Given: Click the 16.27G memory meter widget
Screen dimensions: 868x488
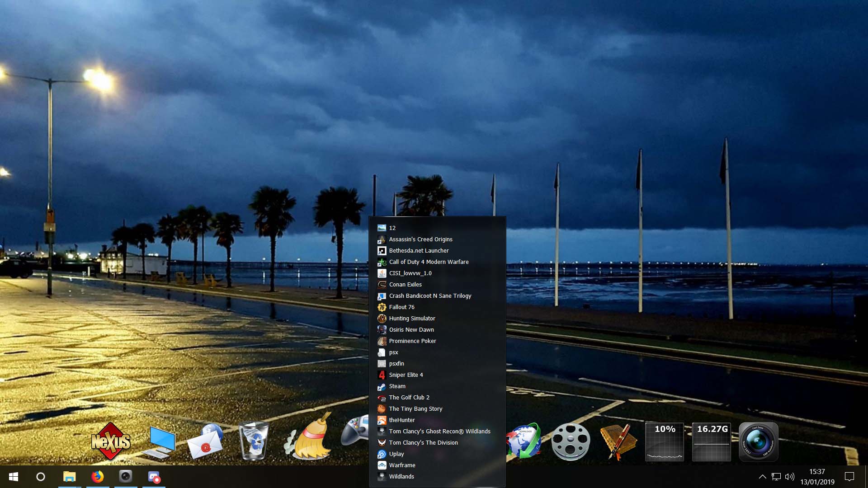Looking at the screenshot, I should [712, 441].
